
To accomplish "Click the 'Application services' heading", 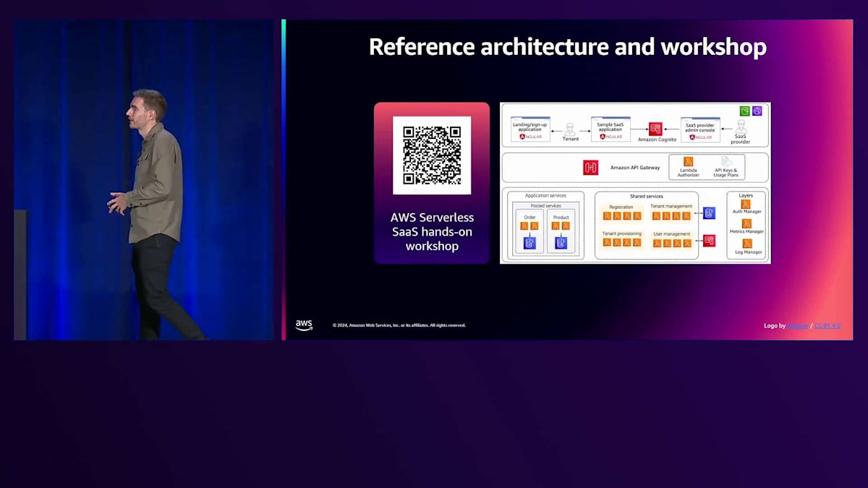I will pos(545,195).
